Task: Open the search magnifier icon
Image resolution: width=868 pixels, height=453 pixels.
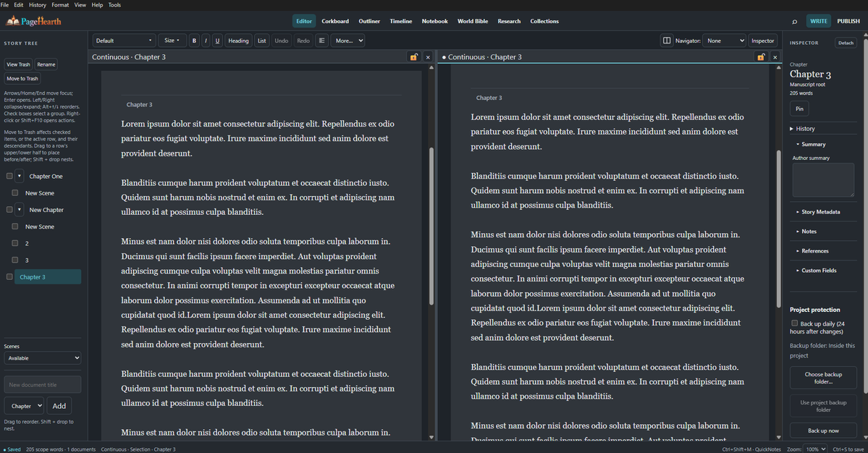Action: pyautogui.click(x=794, y=22)
